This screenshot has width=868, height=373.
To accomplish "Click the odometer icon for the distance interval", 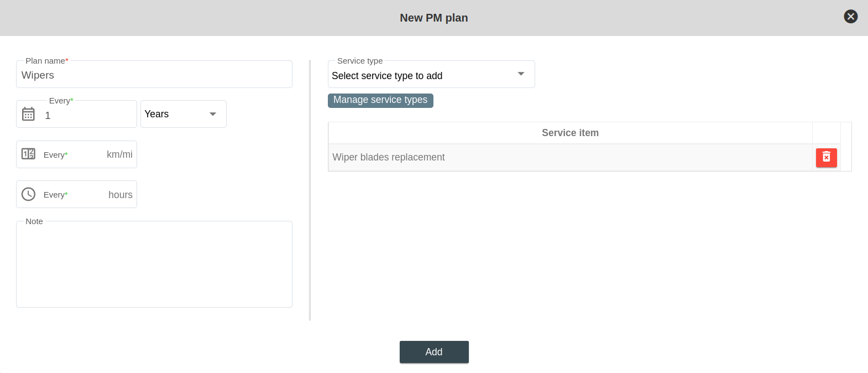I will 28,154.
